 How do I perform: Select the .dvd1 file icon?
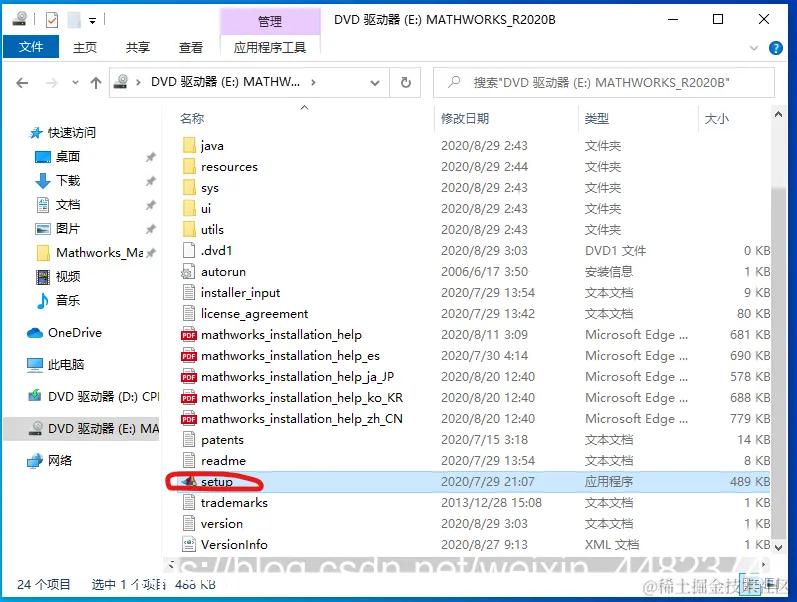click(x=189, y=250)
